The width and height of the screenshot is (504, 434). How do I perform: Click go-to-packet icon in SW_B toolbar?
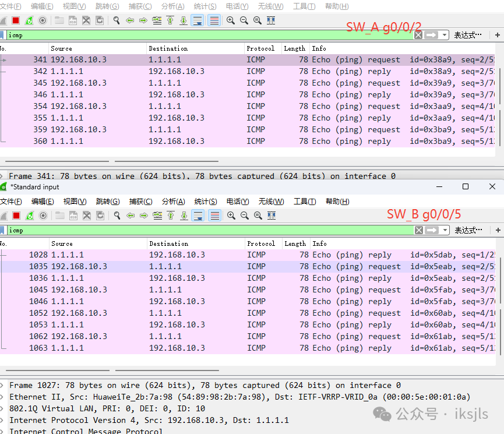point(157,216)
